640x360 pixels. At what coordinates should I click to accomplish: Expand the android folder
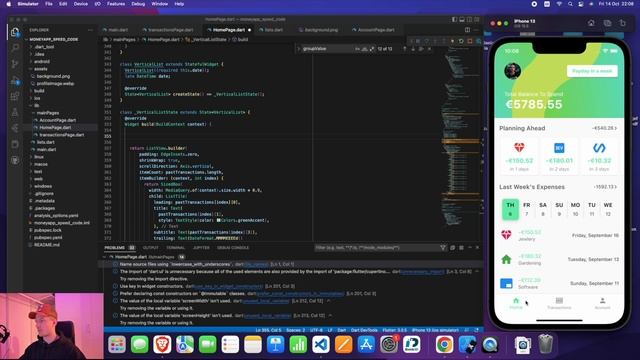(42, 62)
